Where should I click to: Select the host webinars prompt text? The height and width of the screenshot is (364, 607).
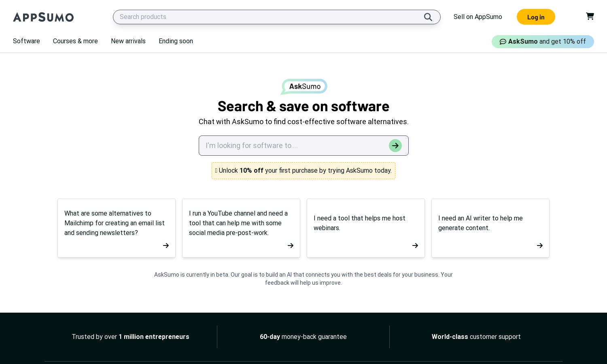[x=359, y=223]
